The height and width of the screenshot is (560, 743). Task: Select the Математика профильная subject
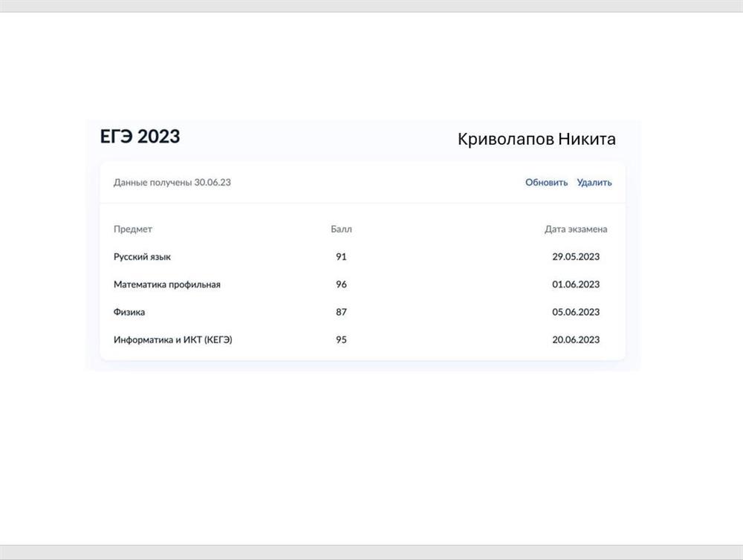166,284
